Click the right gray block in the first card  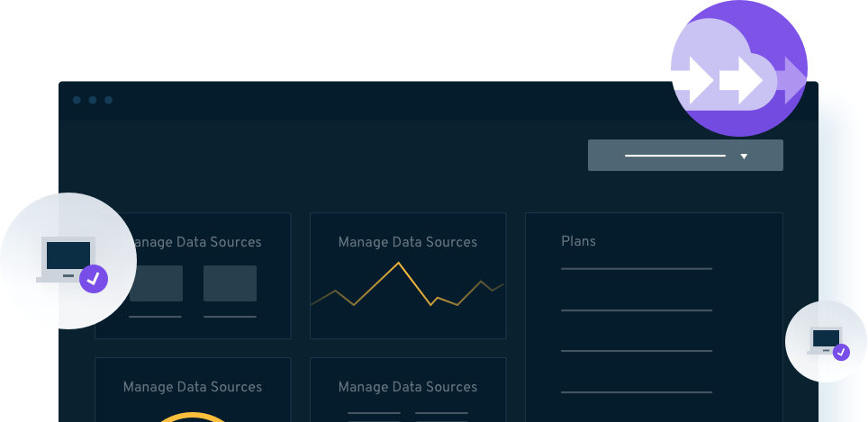[230, 283]
